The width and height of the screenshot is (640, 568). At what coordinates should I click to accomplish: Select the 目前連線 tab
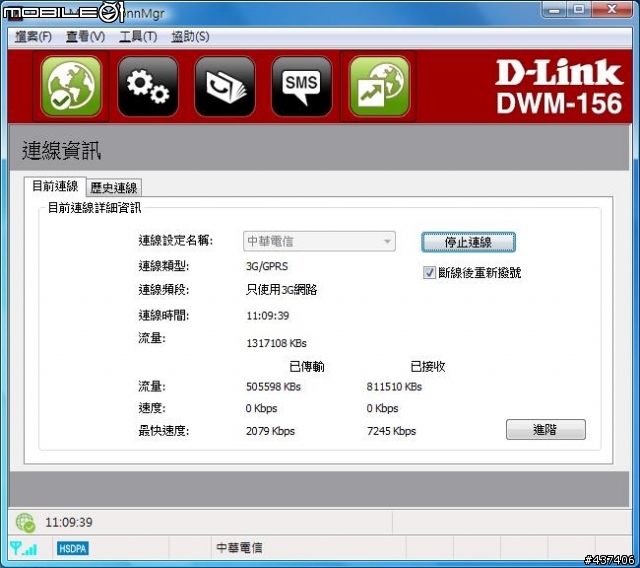[55, 186]
